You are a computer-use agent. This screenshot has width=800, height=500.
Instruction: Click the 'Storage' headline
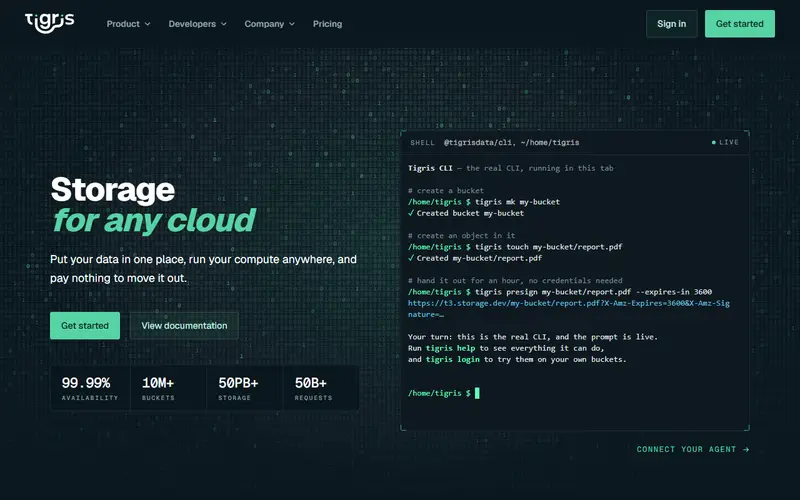point(113,189)
